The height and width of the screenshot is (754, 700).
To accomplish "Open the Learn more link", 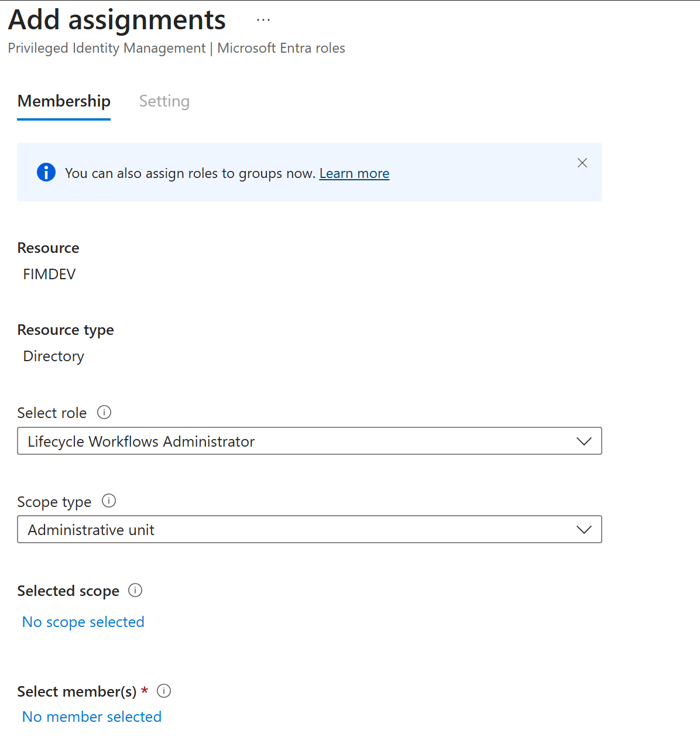I will click(x=354, y=173).
